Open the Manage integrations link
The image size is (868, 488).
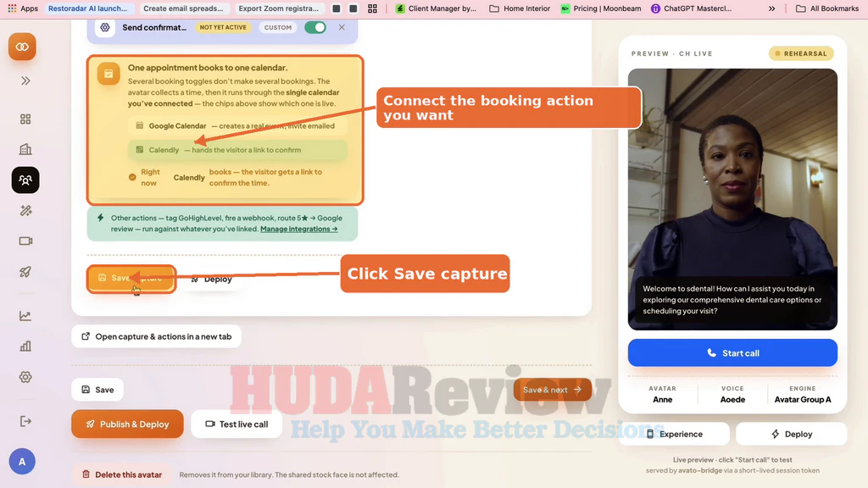coord(299,229)
